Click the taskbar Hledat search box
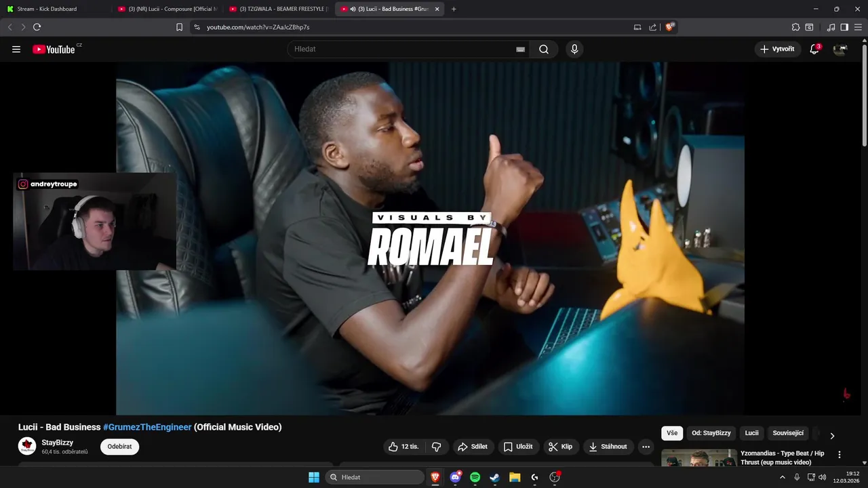The image size is (868, 488). pyautogui.click(x=374, y=477)
